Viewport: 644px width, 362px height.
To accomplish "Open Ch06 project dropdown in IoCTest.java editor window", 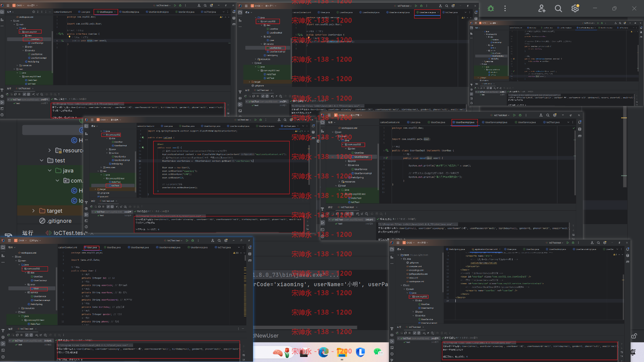I will pos(103,120).
